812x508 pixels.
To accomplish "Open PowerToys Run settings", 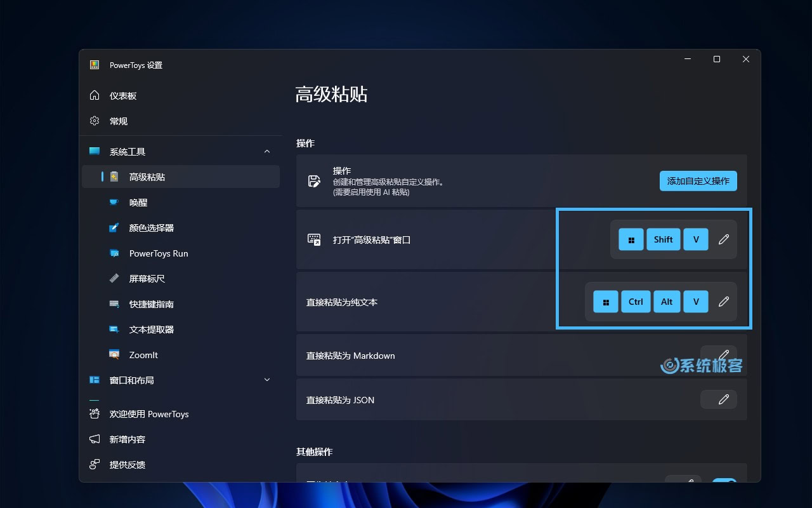I will (181, 253).
